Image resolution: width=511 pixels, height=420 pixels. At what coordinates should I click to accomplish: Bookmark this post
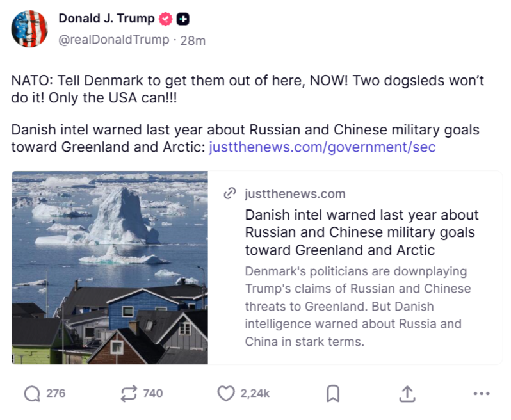(332, 393)
